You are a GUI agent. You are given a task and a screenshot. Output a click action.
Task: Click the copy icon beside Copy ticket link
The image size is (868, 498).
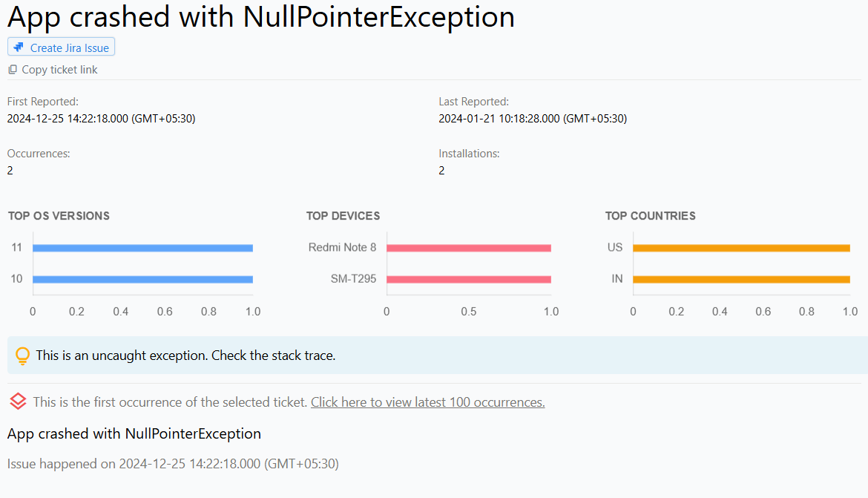click(13, 70)
